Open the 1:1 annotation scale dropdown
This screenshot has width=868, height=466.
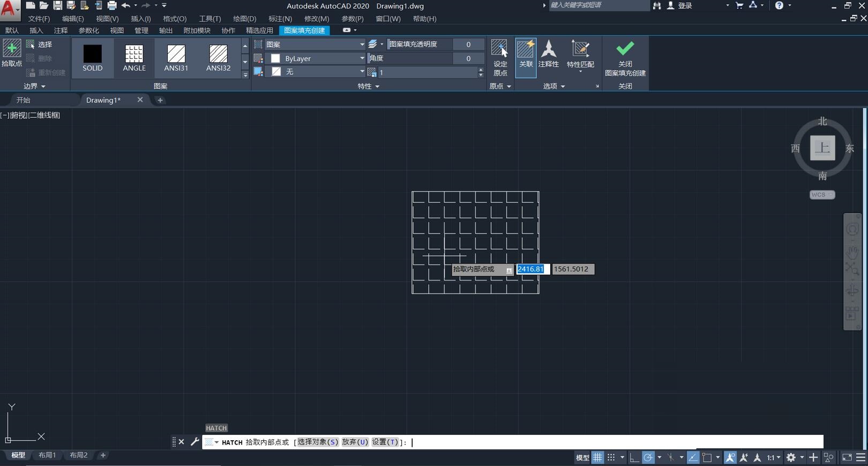tap(773, 457)
